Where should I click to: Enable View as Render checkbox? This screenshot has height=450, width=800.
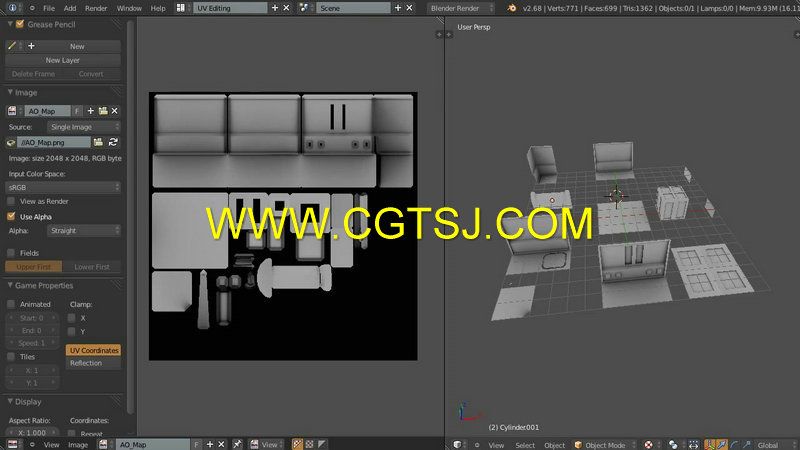tap(11, 201)
